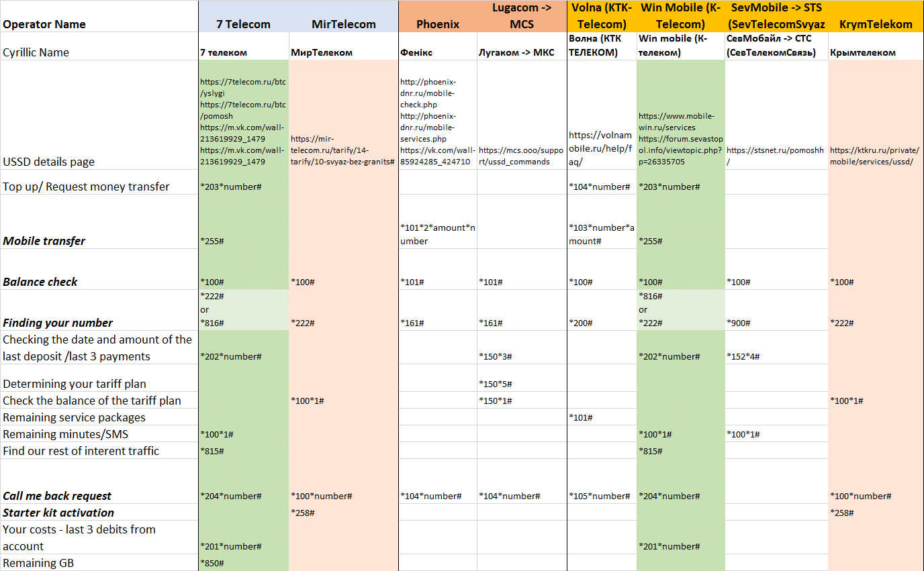Open the phoenix-dnr.ru links cell
Viewport: 924px width, 571px height.
coord(438,115)
